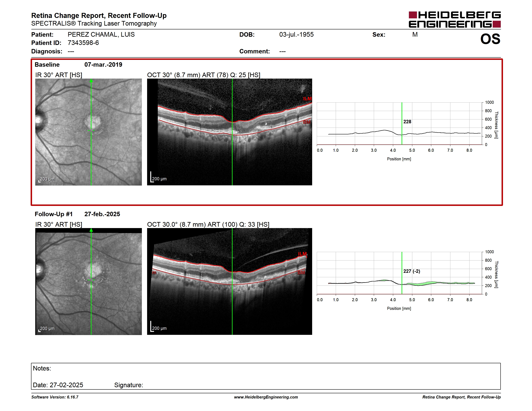The width and height of the screenshot is (532, 411).
Task: Click the BM label on baseline OCT
Action: pyautogui.click(x=307, y=122)
